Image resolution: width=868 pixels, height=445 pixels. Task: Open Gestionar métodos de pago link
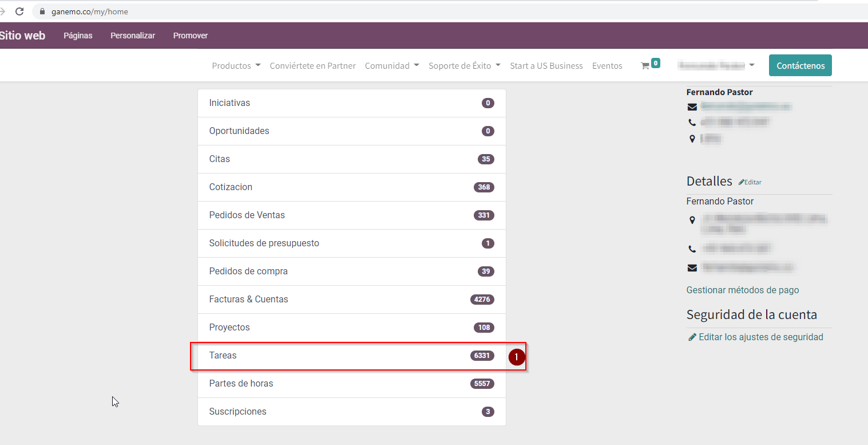[x=742, y=290]
